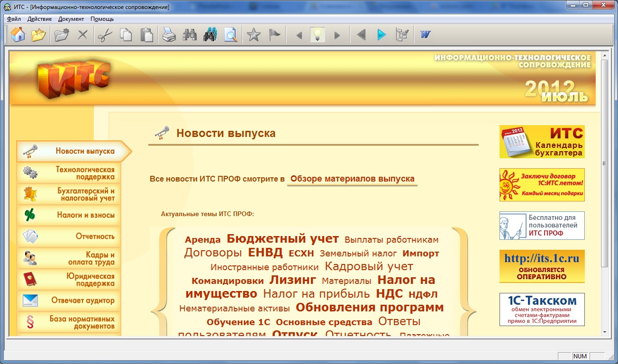Viewport: 618px width, 364px height.
Task: Click the new folder toolbar icon
Action: tap(62, 35)
